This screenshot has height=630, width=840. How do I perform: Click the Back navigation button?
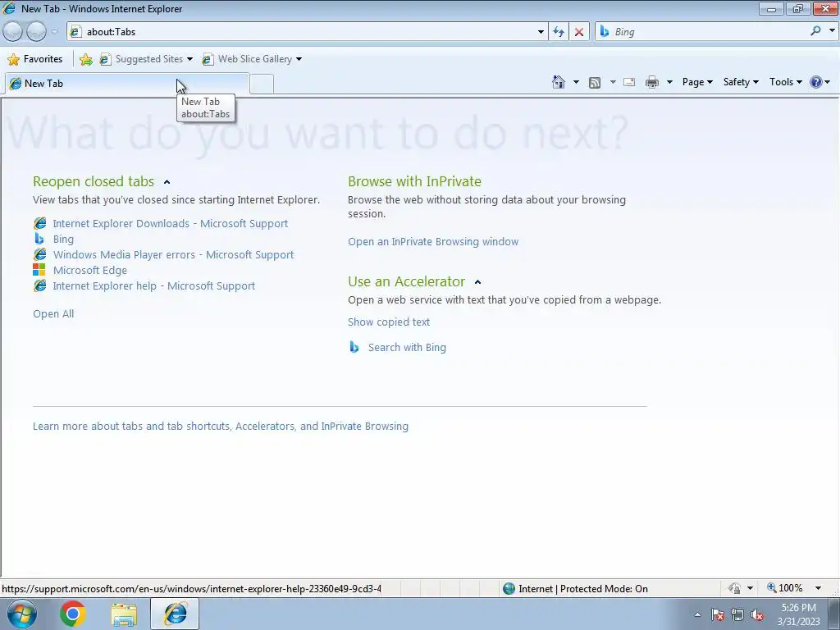click(13, 32)
